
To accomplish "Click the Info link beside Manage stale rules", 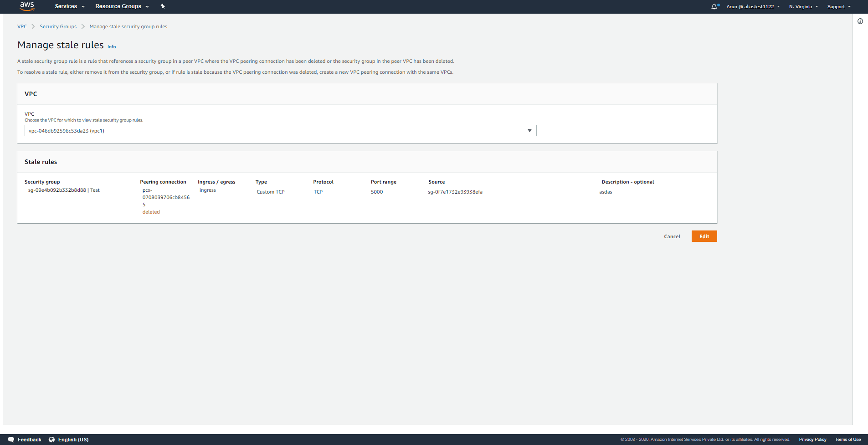I will point(112,46).
